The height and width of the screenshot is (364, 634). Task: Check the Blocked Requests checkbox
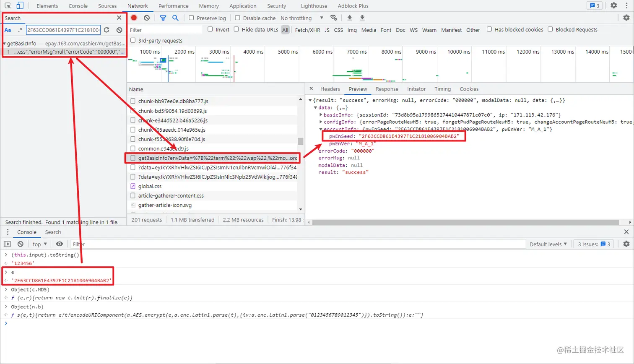550,29
